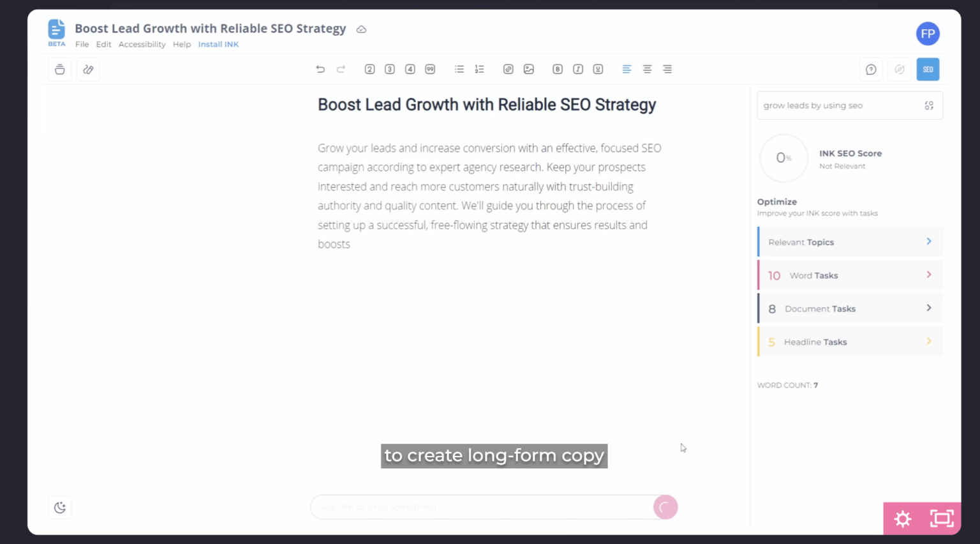Open the Accessibility menu
Image resolution: width=980 pixels, height=544 pixels.
pos(142,44)
